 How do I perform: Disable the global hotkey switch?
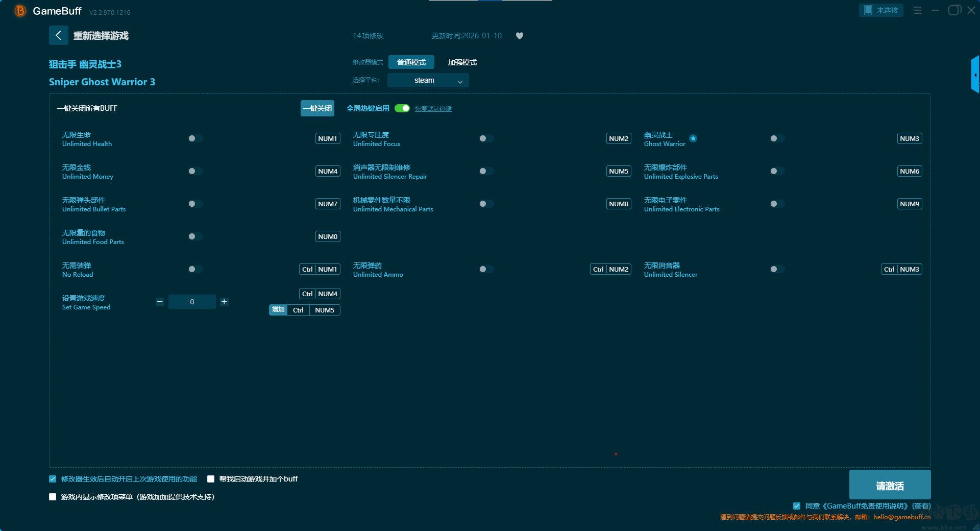pyautogui.click(x=402, y=108)
